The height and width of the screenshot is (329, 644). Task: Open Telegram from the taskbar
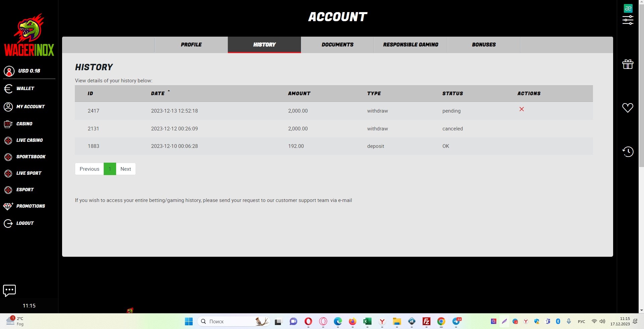click(456, 322)
